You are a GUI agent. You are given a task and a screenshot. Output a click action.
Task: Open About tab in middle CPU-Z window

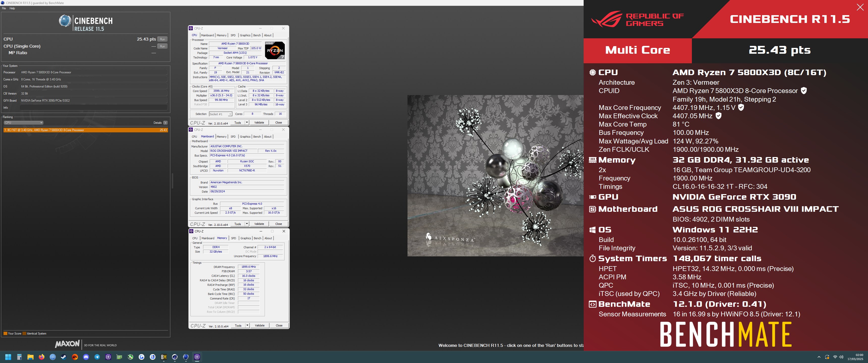[267, 137]
